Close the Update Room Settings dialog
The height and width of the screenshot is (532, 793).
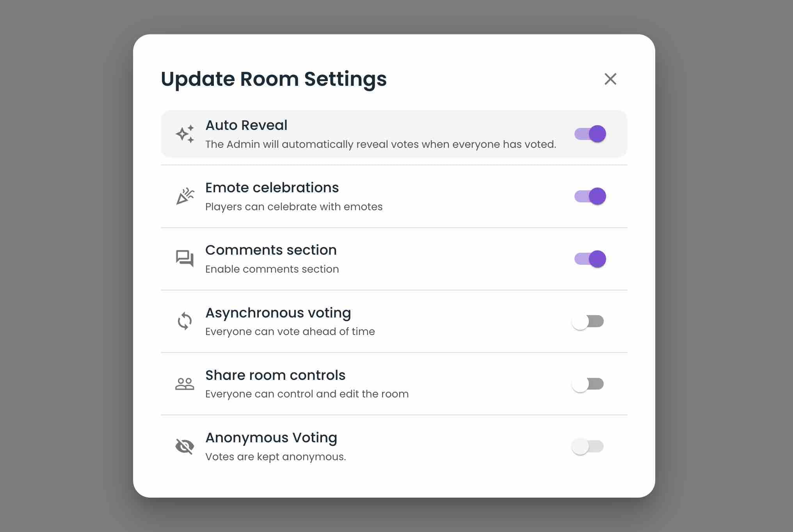point(610,79)
